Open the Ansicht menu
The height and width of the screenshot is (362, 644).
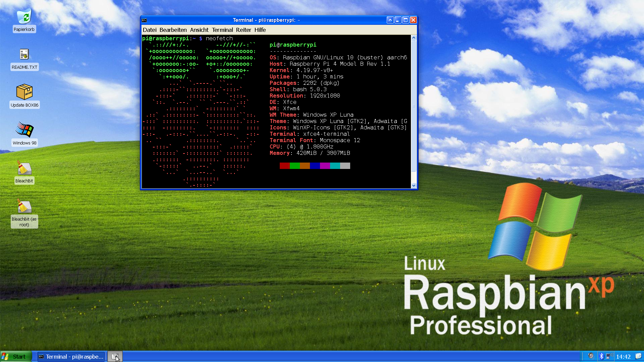[199, 30]
